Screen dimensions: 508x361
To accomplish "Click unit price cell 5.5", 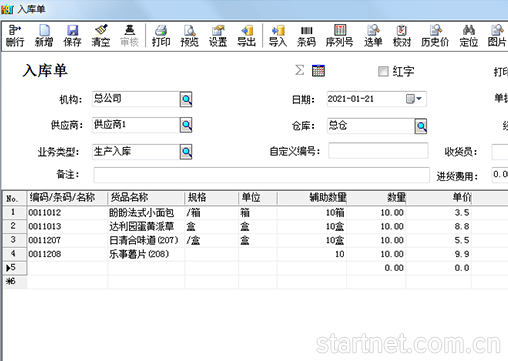I will (439, 240).
